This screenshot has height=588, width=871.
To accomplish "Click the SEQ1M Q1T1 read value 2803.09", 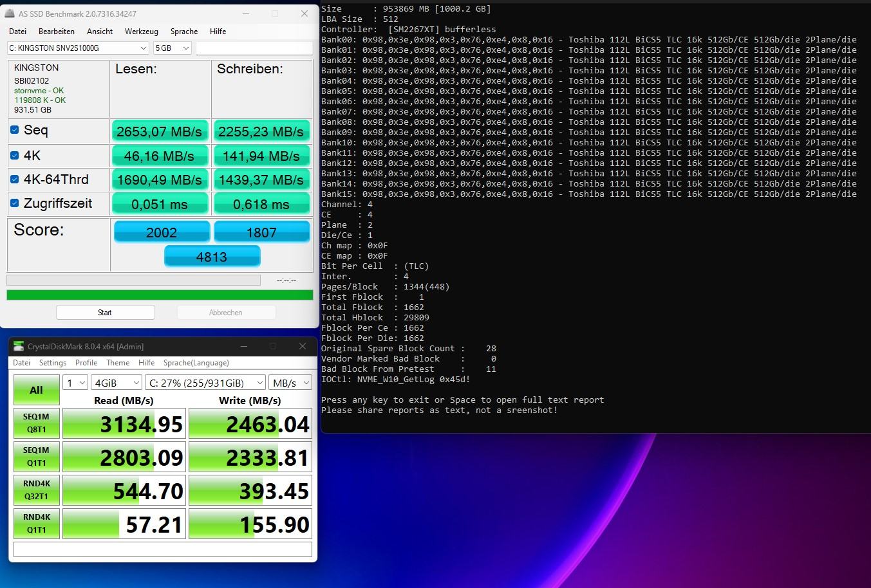I will [124, 457].
